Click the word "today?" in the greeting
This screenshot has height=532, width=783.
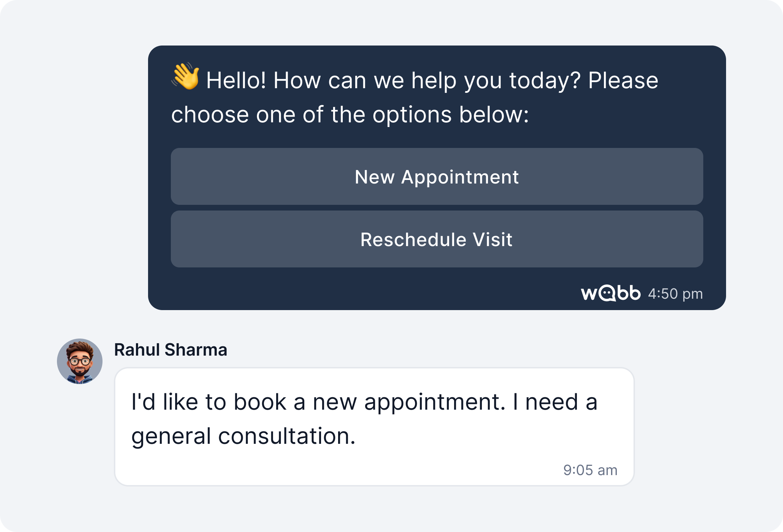coord(545,80)
